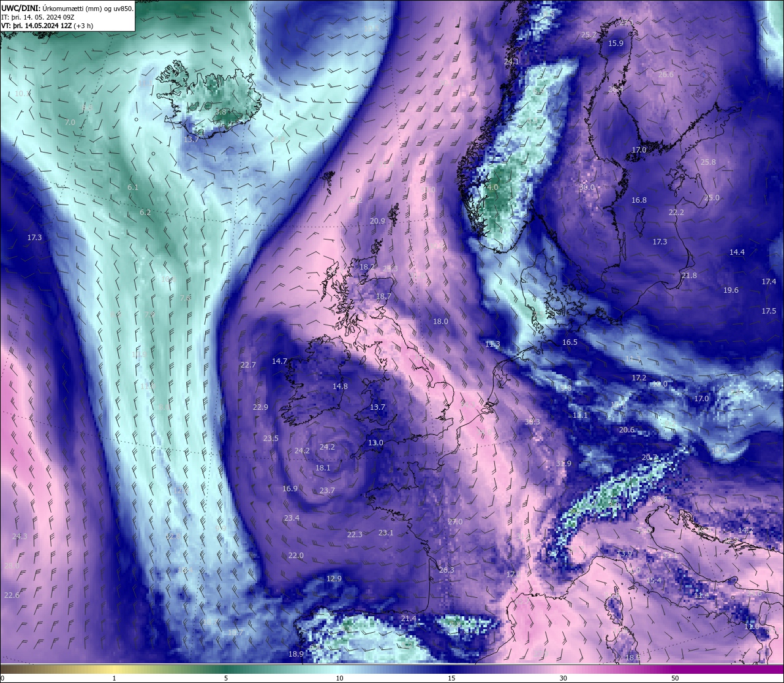Click the 6.1 reading in the Atlantic
This screenshot has height=683, width=784.
pos(133,187)
